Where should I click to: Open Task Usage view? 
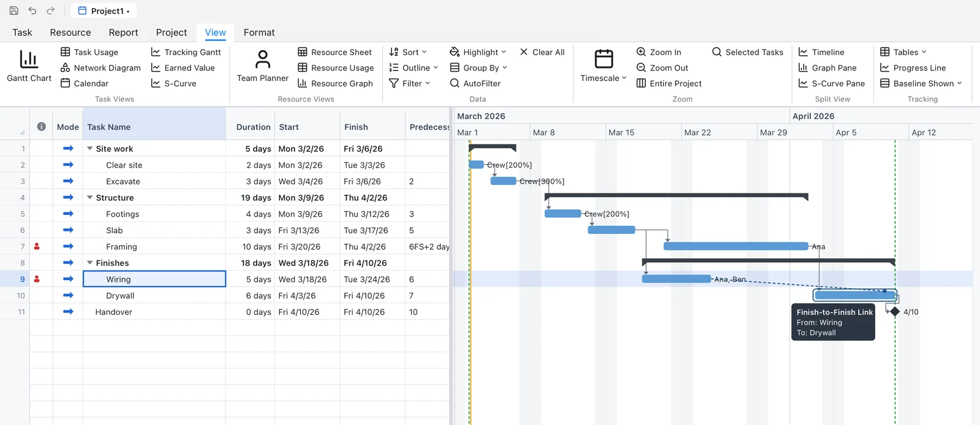pyautogui.click(x=89, y=52)
